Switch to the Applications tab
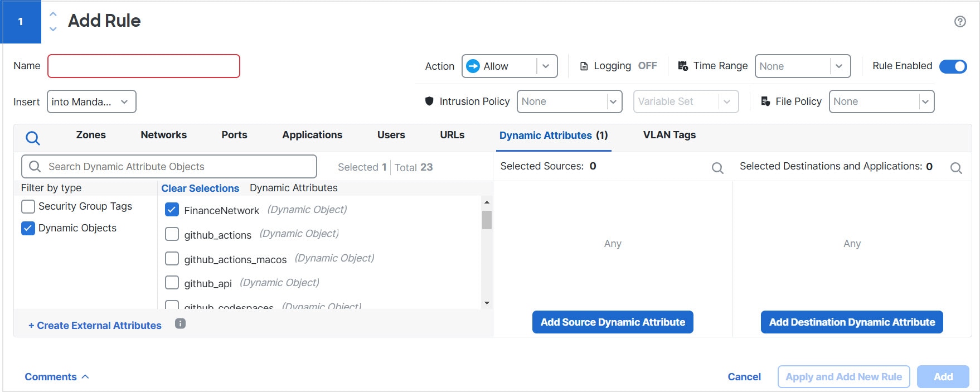 coord(312,135)
